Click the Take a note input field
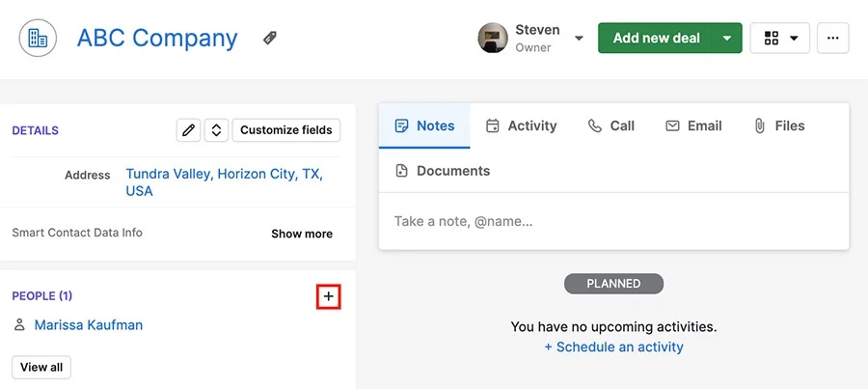Viewport: 868px width, 389px height. point(613,222)
